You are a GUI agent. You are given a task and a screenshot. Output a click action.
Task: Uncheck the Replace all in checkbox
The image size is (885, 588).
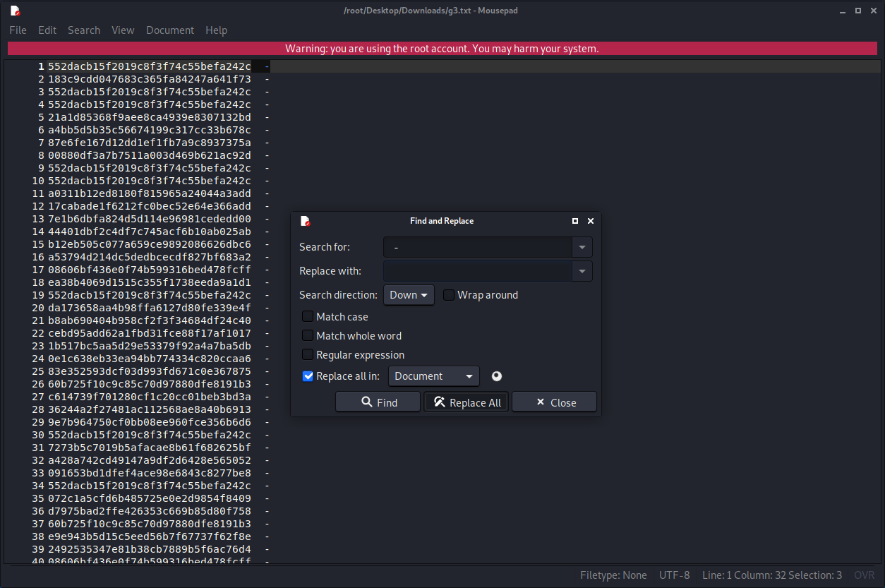point(308,376)
